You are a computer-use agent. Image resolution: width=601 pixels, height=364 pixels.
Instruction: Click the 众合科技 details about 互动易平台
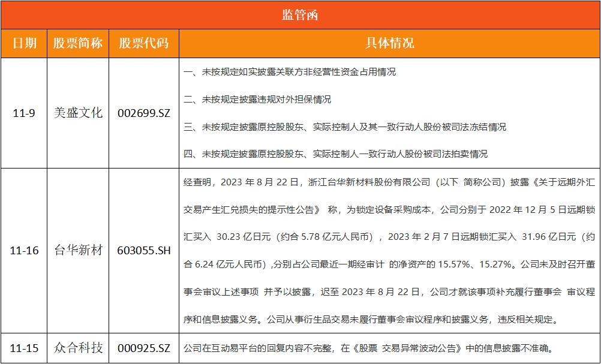[x=368, y=348]
